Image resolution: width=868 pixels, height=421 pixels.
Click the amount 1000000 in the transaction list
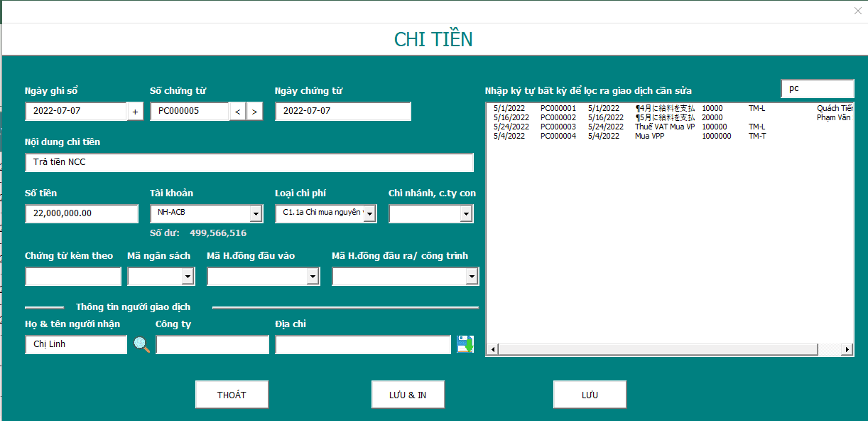click(x=716, y=136)
